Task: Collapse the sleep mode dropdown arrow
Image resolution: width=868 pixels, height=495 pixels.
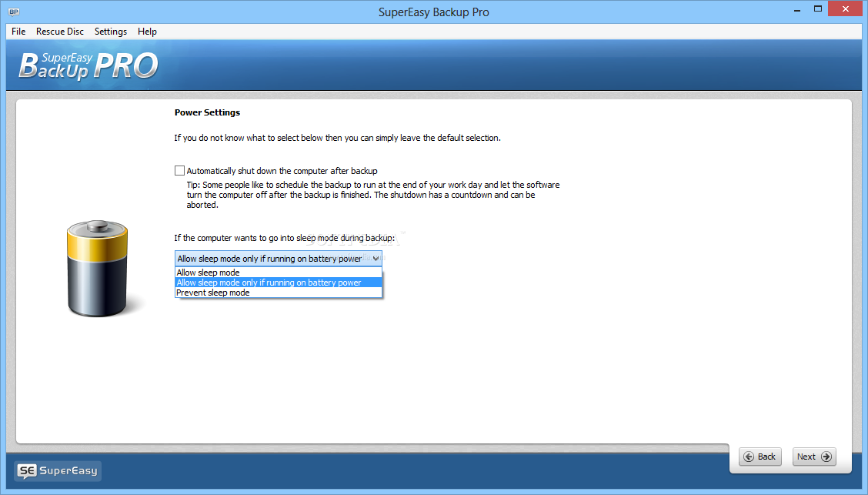Action: click(x=376, y=259)
